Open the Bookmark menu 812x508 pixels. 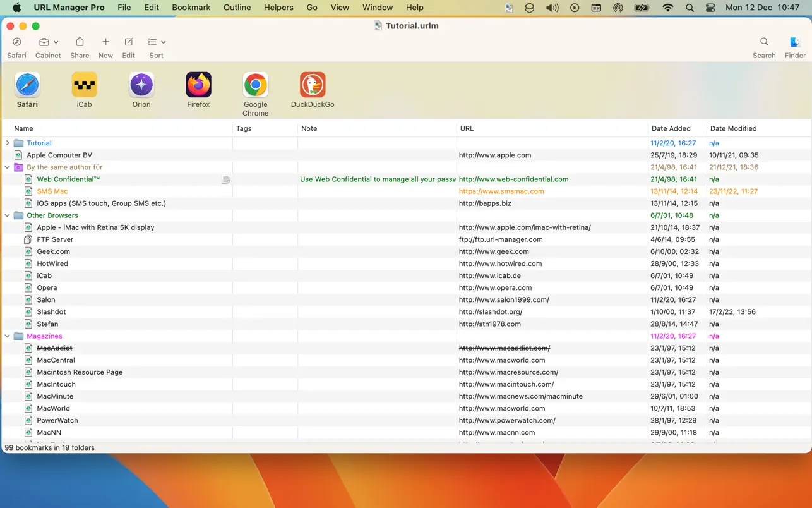[x=191, y=7]
